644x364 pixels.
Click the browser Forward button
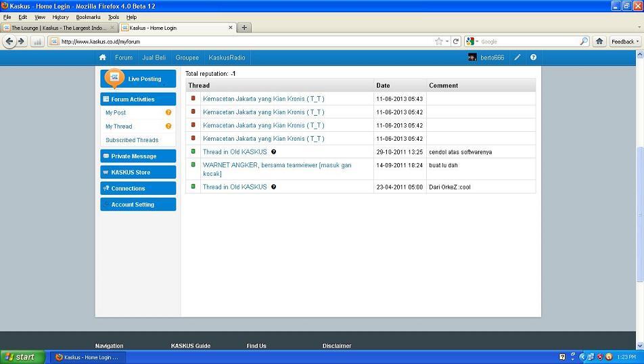click(22, 41)
